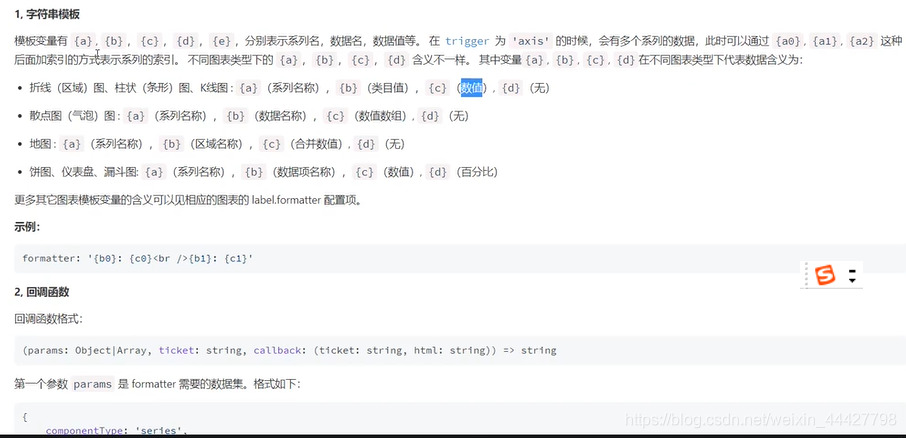Click the label.formatter text
This screenshot has height=438, width=906.
click(x=286, y=200)
